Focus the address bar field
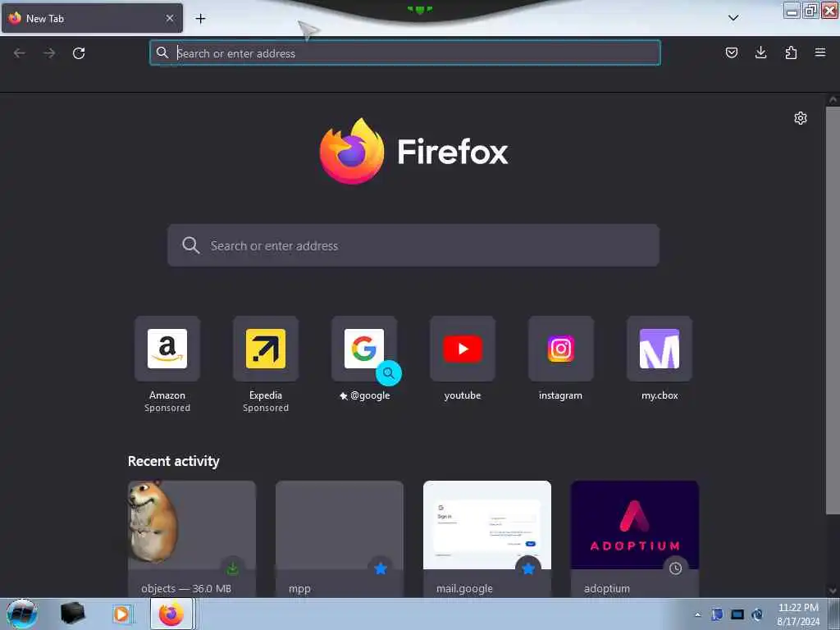Screen dimensions: 840x630 (x=405, y=53)
